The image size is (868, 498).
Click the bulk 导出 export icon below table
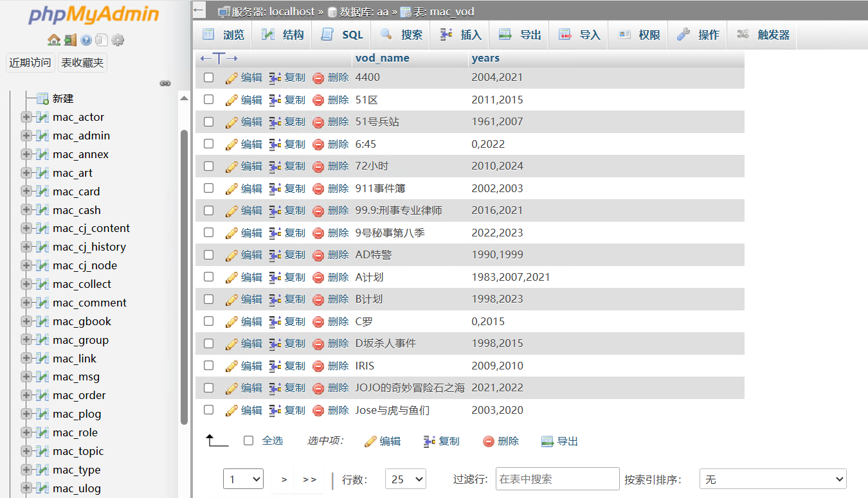[x=547, y=441]
